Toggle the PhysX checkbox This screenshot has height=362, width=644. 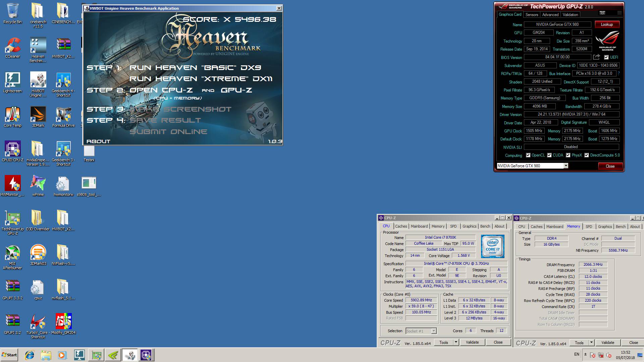[x=568, y=155]
